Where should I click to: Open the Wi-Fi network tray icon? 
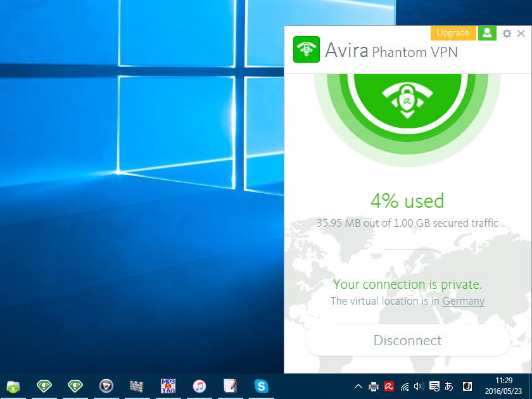click(x=403, y=386)
